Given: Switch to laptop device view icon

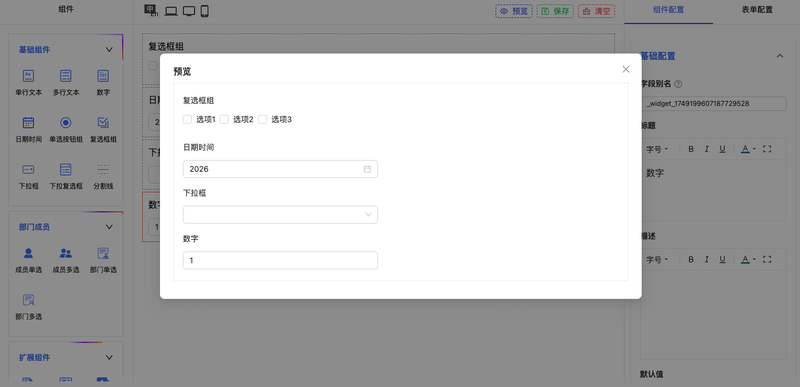Looking at the screenshot, I should (x=171, y=11).
